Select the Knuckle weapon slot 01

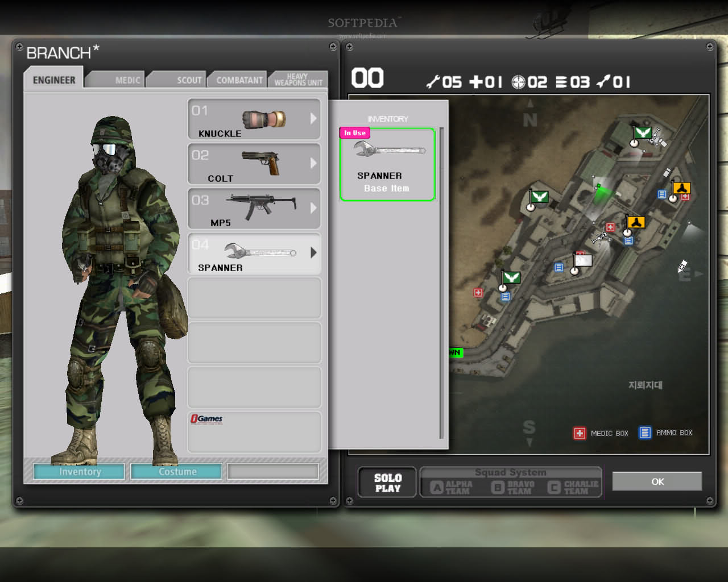[x=254, y=119]
